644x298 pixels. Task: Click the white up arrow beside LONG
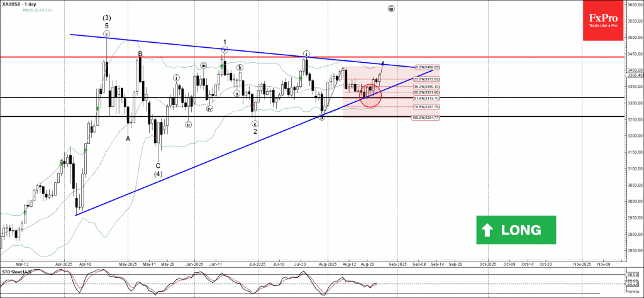pyautogui.click(x=488, y=230)
